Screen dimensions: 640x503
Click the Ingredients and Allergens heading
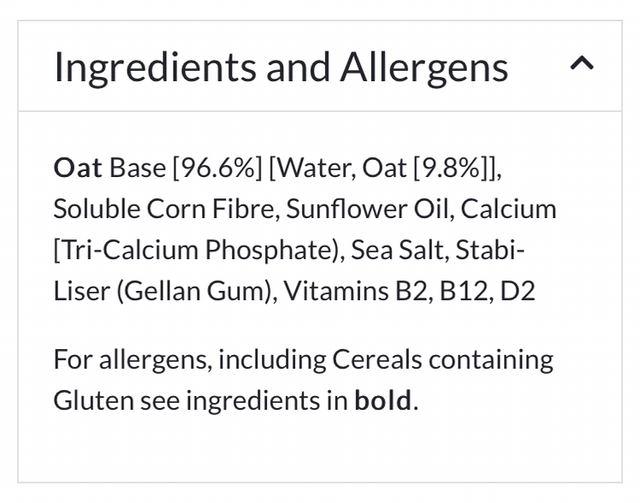(281, 67)
